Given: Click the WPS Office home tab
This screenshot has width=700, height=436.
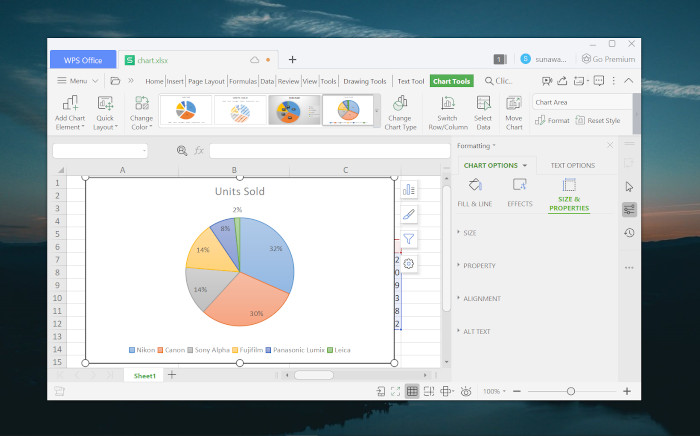Looking at the screenshot, I should [x=83, y=60].
